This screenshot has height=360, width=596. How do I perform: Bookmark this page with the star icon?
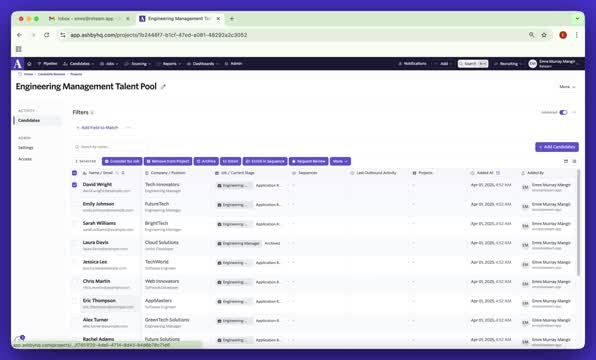[x=544, y=35]
